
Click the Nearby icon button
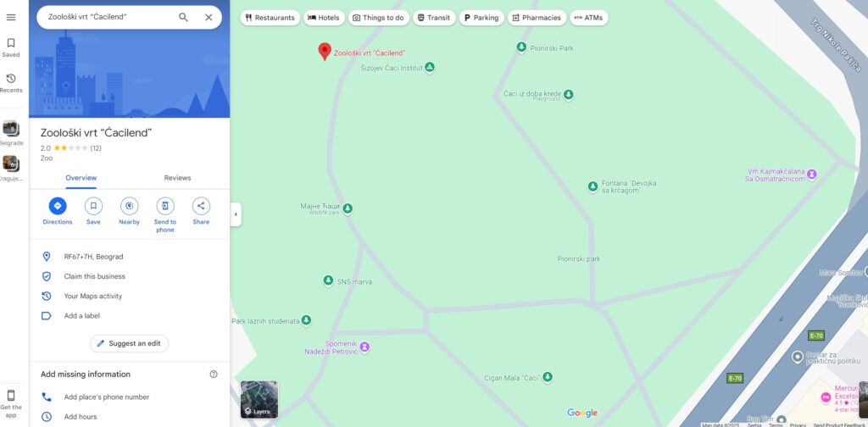pyautogui.click(x=129, y=206)
